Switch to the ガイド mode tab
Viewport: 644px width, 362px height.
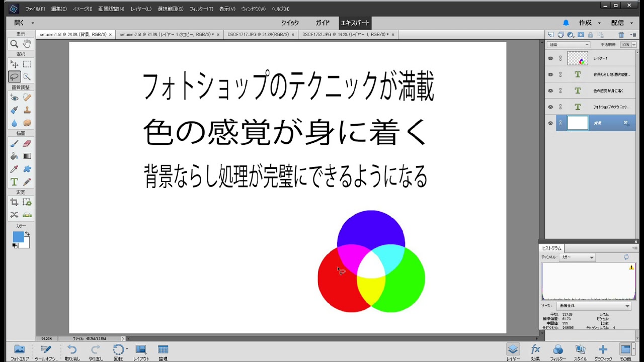[323, 23]
